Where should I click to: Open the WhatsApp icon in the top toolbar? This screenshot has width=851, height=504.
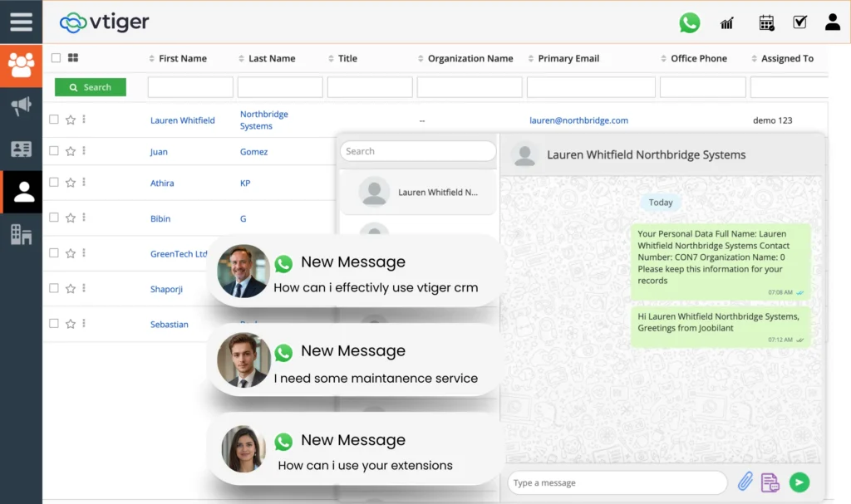point(690,22)
